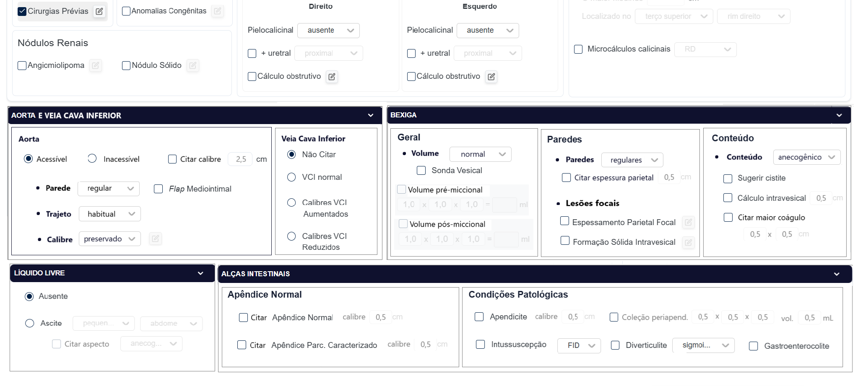868x389 pixels.
Task: Open edit icon for Esquerdo Cálculo obstrutivo
Action: click(491, 77)
